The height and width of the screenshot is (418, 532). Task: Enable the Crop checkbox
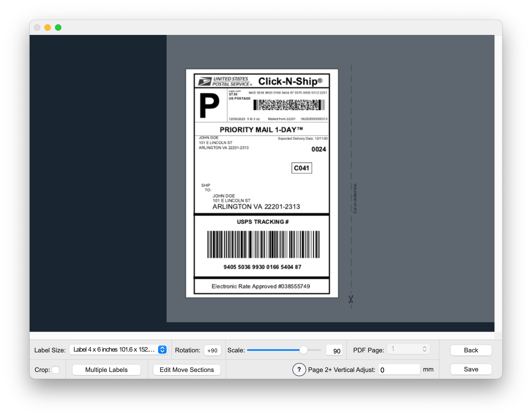(56, 370)
